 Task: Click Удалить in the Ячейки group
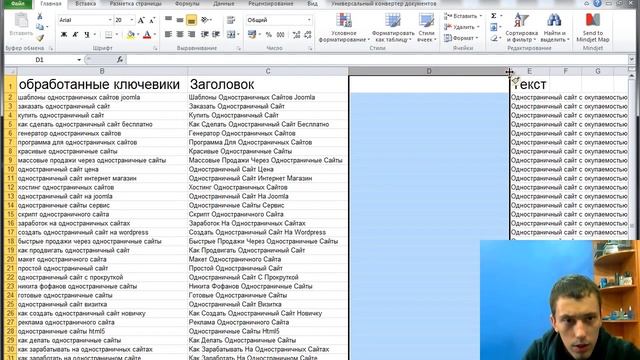click(x=462, y=27)
